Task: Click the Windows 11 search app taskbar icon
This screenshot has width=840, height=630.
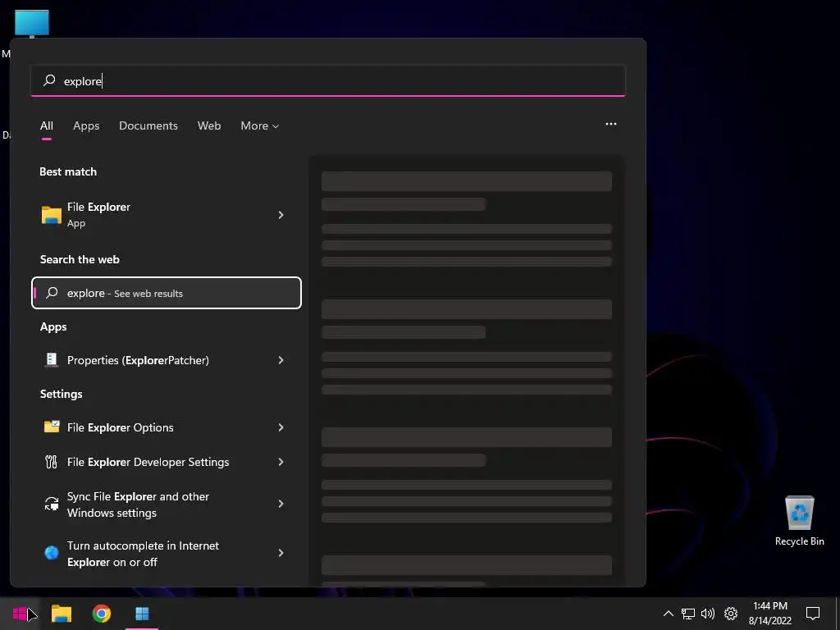Action: click(142, 614)
